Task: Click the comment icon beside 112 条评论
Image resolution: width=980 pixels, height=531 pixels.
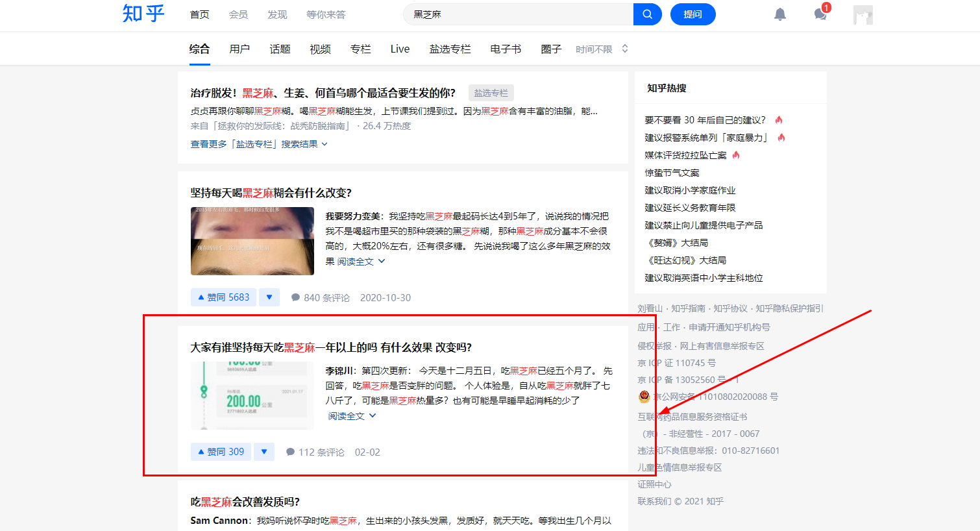Action: 291,452
